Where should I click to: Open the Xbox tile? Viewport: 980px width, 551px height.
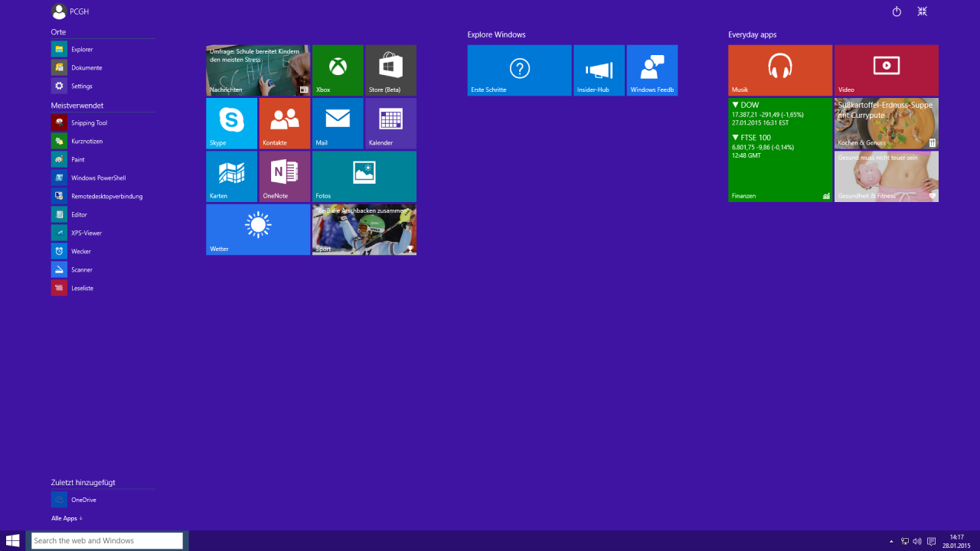[x=338, y=70]
